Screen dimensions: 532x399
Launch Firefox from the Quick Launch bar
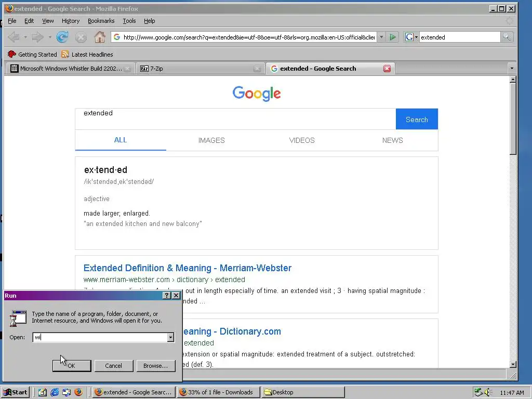point(78,392)
